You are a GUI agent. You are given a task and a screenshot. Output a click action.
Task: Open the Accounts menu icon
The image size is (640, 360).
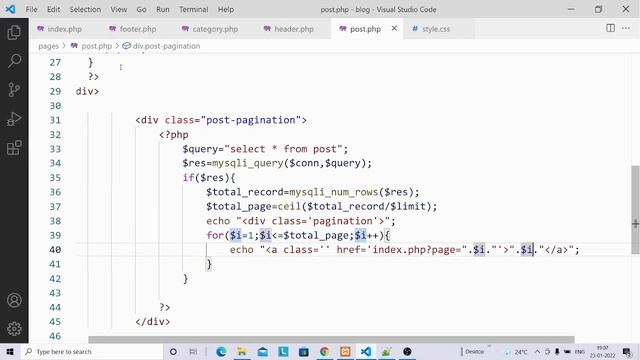[14, 300]
